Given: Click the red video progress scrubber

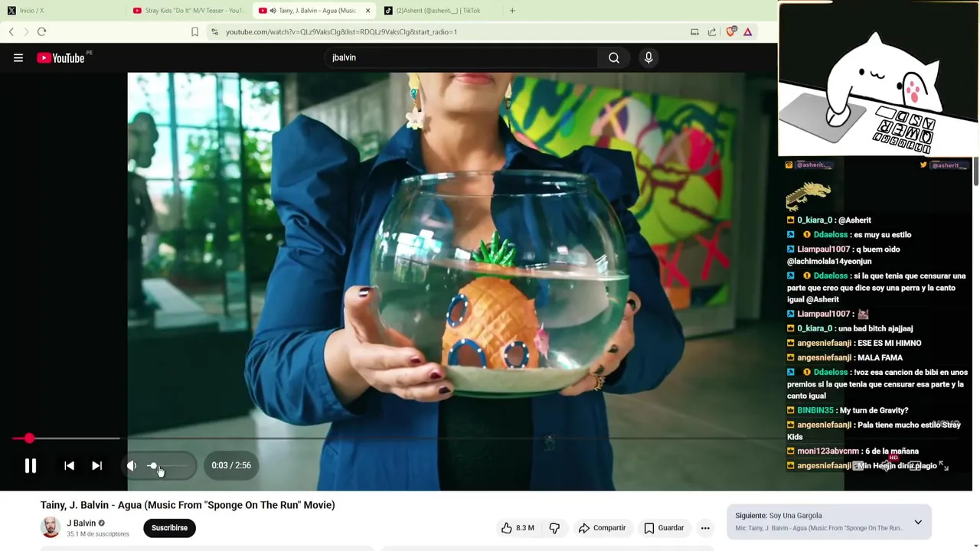Looking at the screenshot, I should coord(29,439).
